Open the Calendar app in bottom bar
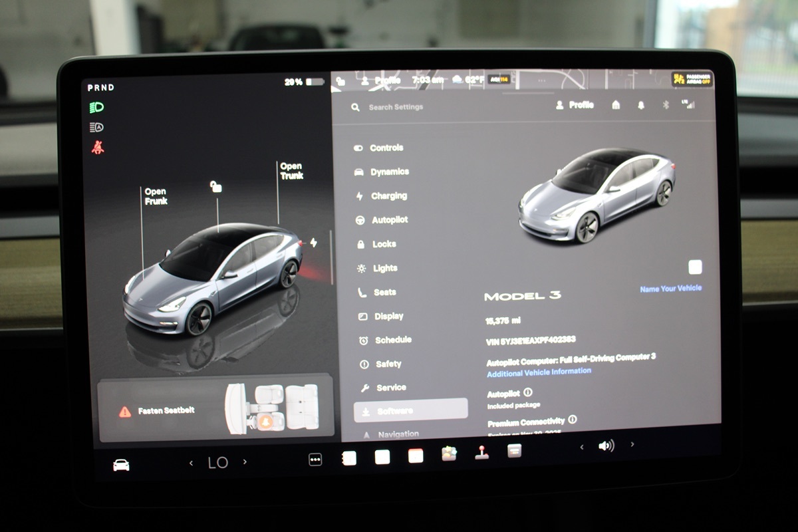Viewport: 798px width, 532px height. 416,456
